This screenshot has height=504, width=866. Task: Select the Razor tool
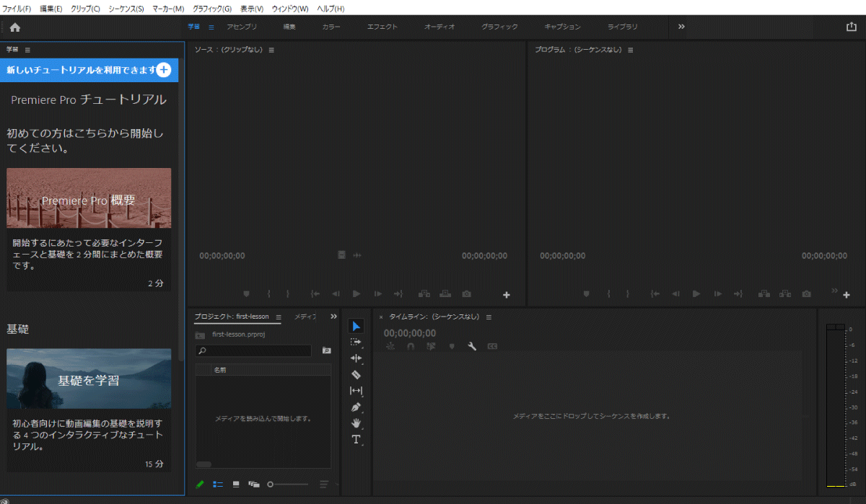pyautogui.click(x=356, y=375)
